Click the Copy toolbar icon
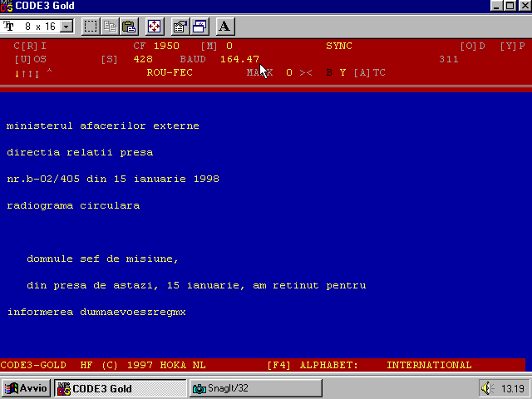Screen dimensions: 532x399 pos(111,26)
